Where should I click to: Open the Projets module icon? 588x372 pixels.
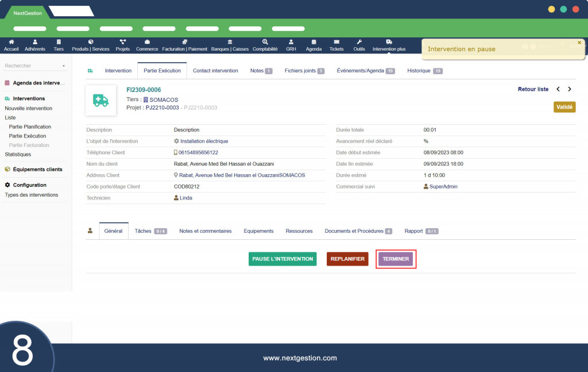pyautogui.click(x=123, y=42)
